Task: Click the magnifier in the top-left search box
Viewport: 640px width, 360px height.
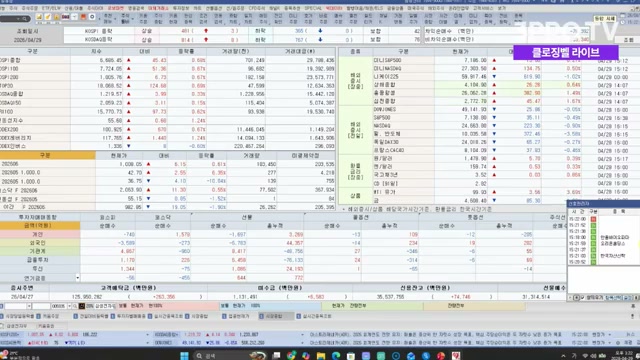Action: [24, 19]
